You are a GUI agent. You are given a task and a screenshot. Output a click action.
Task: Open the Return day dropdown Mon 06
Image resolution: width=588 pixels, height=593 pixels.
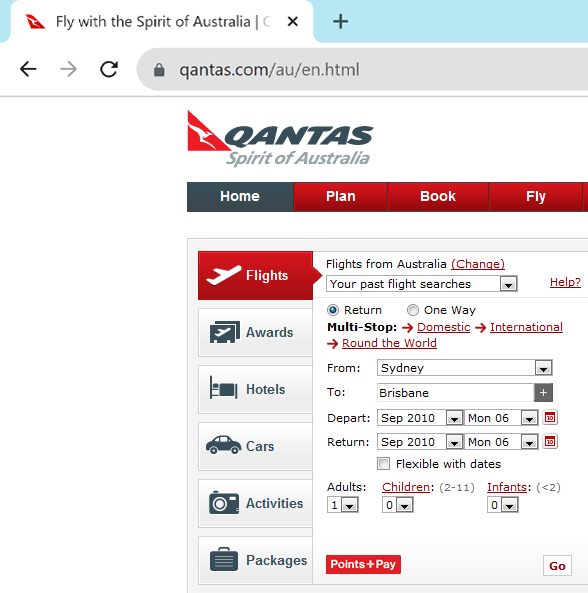pyautogui.click(x=501, y=442)
